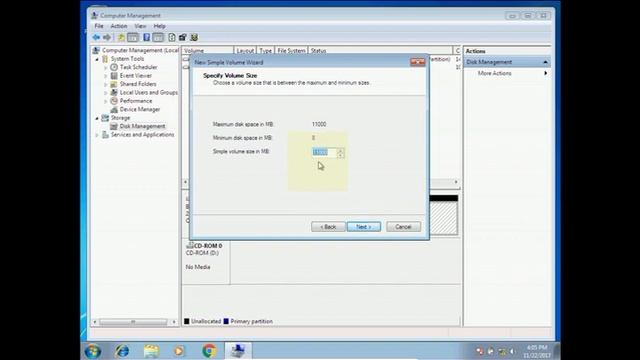Select Event Viewer in the tree
Viewport: 640px width, 360px height.
[x=136, y=76]
